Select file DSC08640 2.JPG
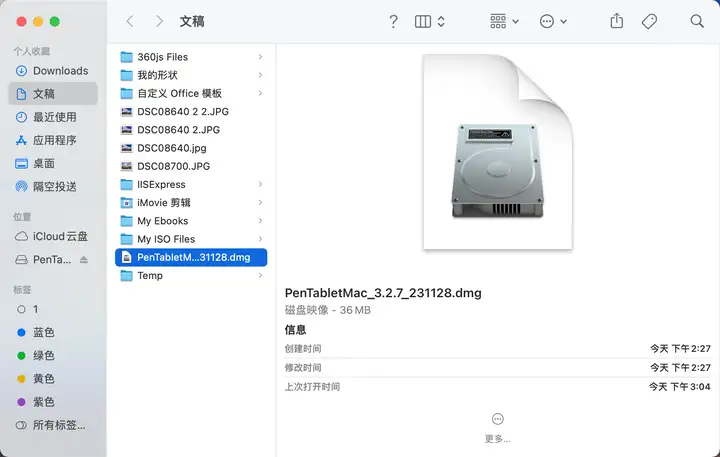Screen dimensions: 720x457 coord(191,130)
